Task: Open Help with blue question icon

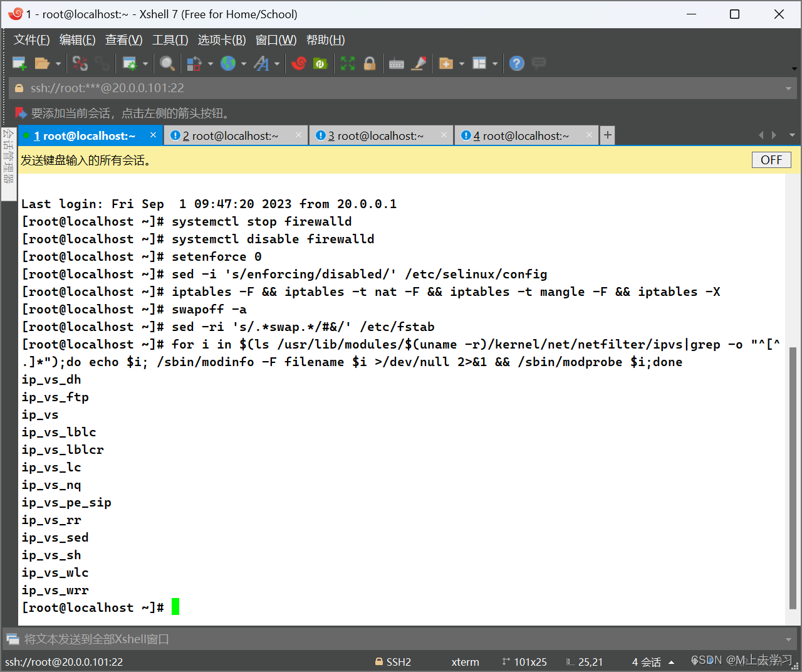Action: pyautogui.click(x=517, y=63)
